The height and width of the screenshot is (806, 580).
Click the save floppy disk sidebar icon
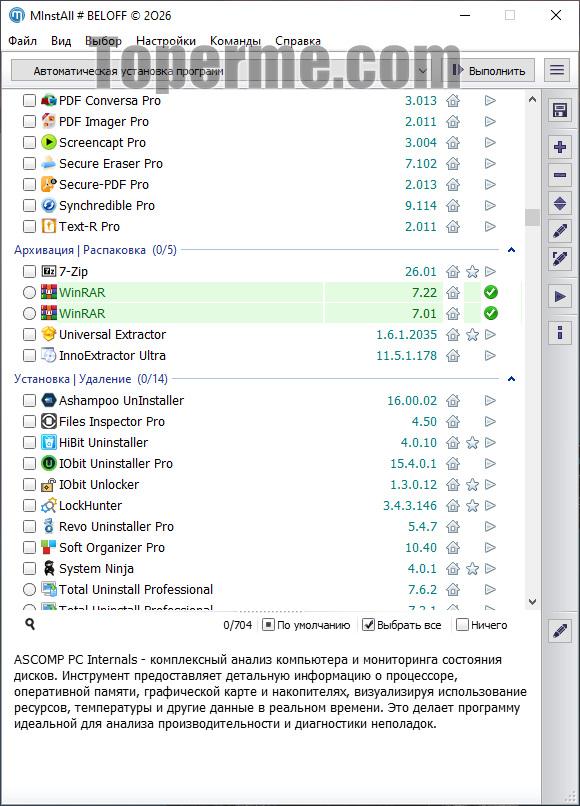coord(559,110)
